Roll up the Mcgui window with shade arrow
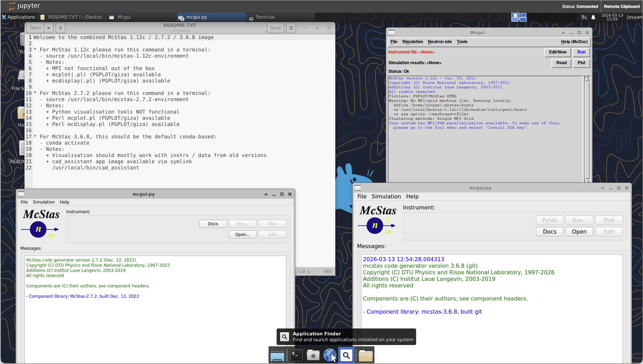 tap(563, 33)
